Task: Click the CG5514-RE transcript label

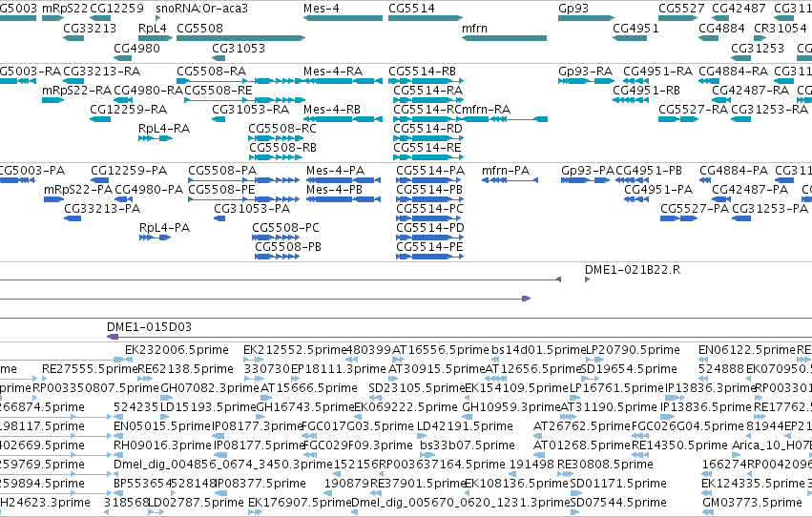Action: tap(427, 148)
